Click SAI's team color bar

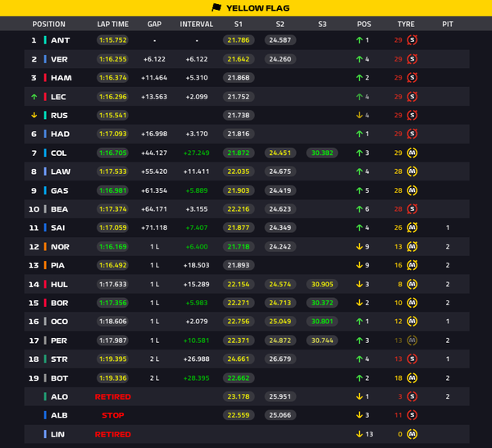(x=45, y=227)
